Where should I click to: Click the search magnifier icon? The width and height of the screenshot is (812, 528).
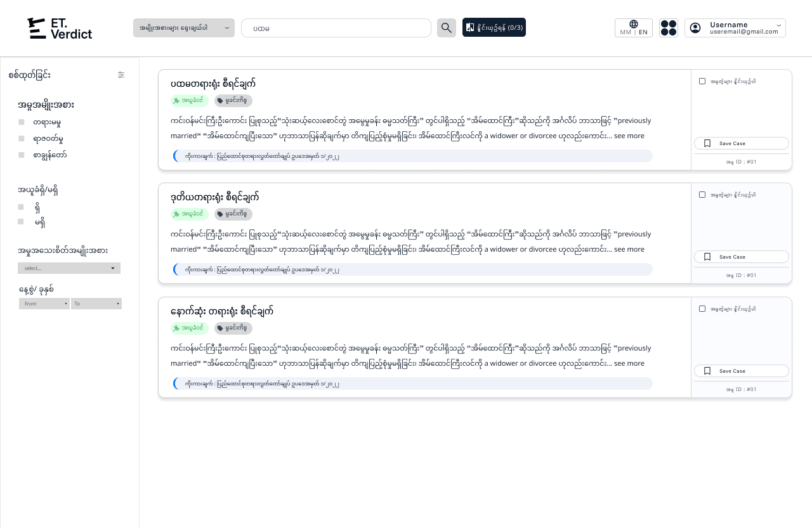tap(446, 27)
